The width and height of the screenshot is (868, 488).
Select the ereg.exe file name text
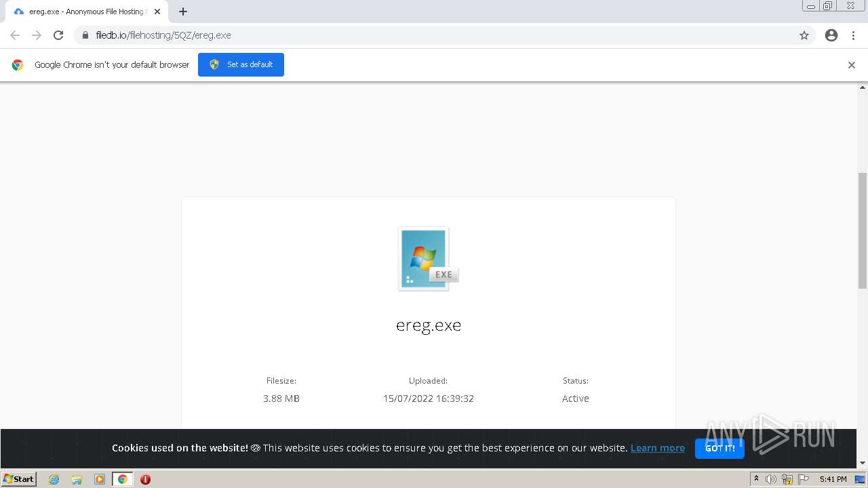pyautogui.click(x=429, y=325)
